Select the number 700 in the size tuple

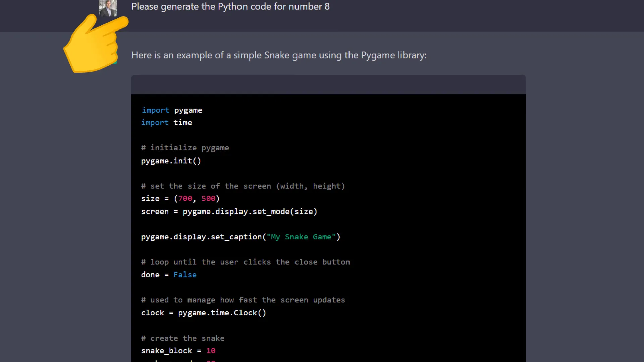(185, 198)
